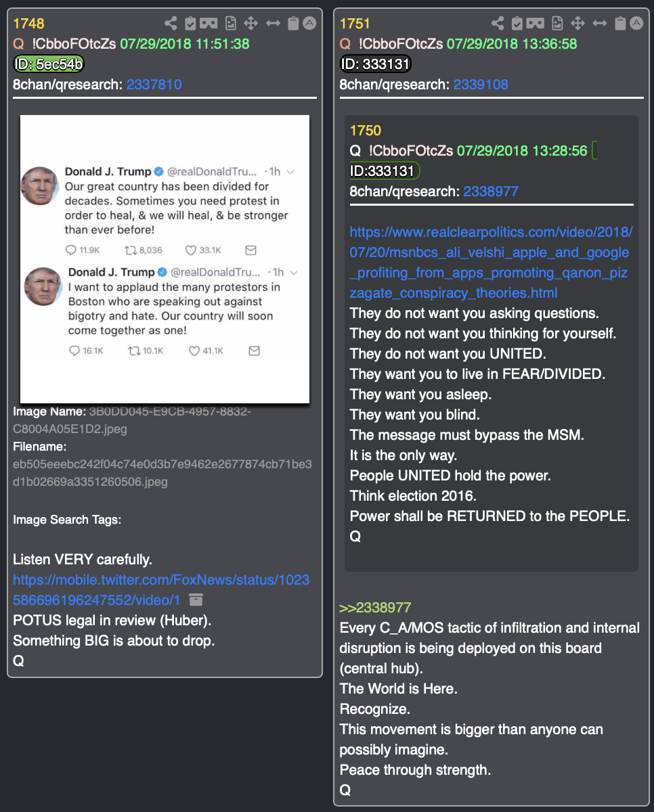
Task: Toggle ID:333131 badge in quoted post 1750
Action: pos(385,171)
